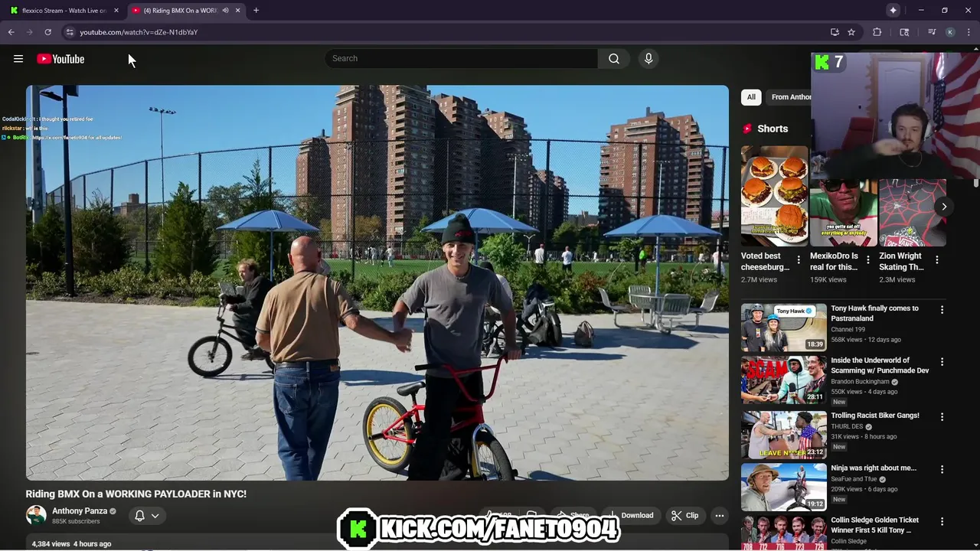Select the From Anthony filter chip

(790, 97)
